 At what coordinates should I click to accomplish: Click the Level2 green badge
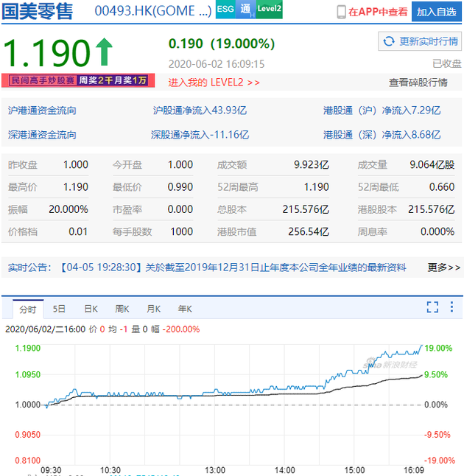point(269,10)
